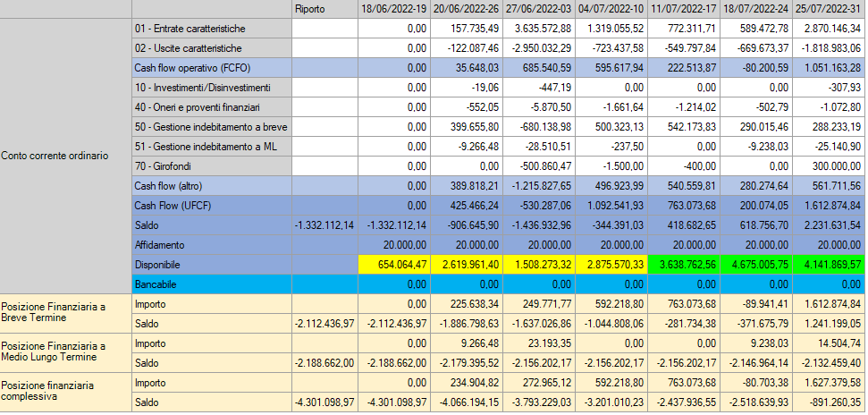Click UFCF value 1.092.541,93
This screenshot has width=868, height=415.
tap(611, 206)
